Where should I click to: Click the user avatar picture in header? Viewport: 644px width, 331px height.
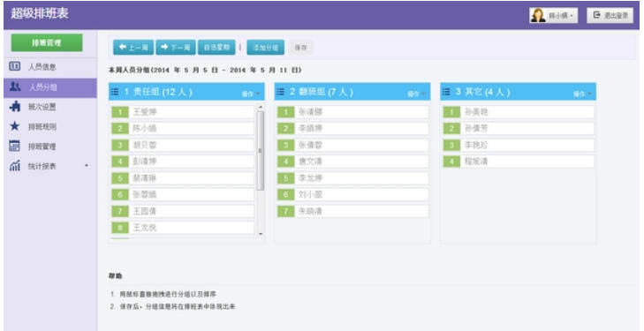tap(538, 16)
